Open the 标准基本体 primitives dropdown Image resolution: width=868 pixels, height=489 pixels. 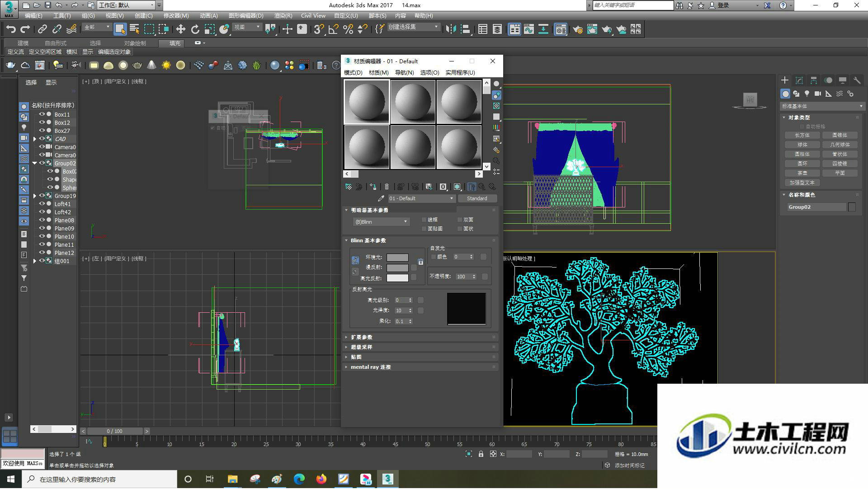pos(822,106)
